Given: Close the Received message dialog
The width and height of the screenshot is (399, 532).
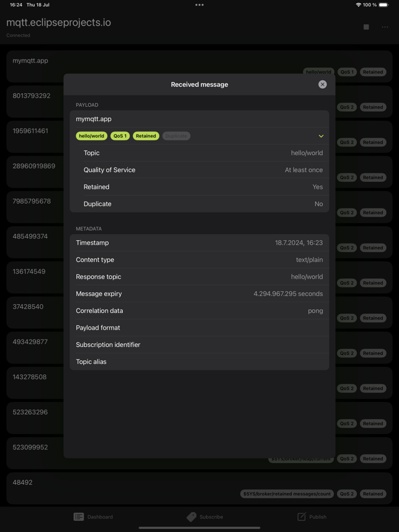Looking at the screenshot, I should click(322, 84).
